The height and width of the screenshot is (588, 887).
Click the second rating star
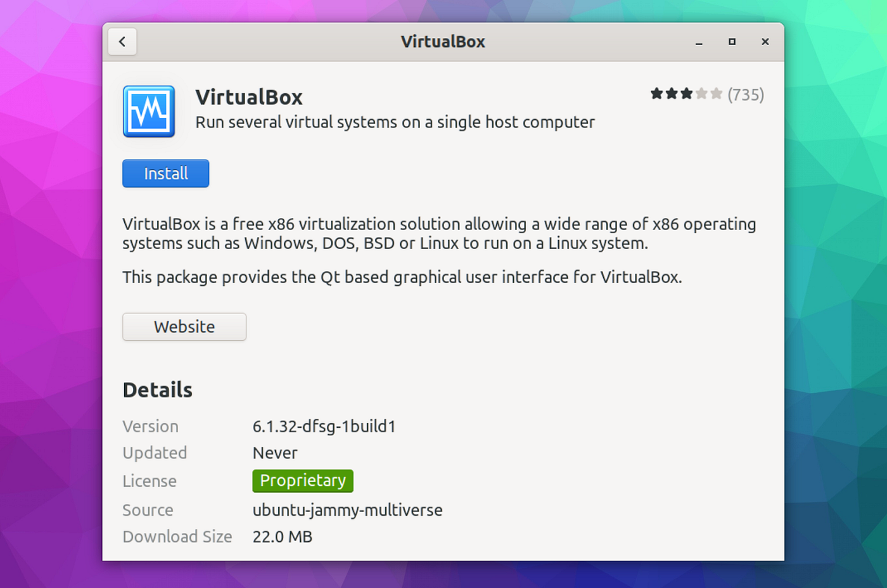(x=671, y=93)
